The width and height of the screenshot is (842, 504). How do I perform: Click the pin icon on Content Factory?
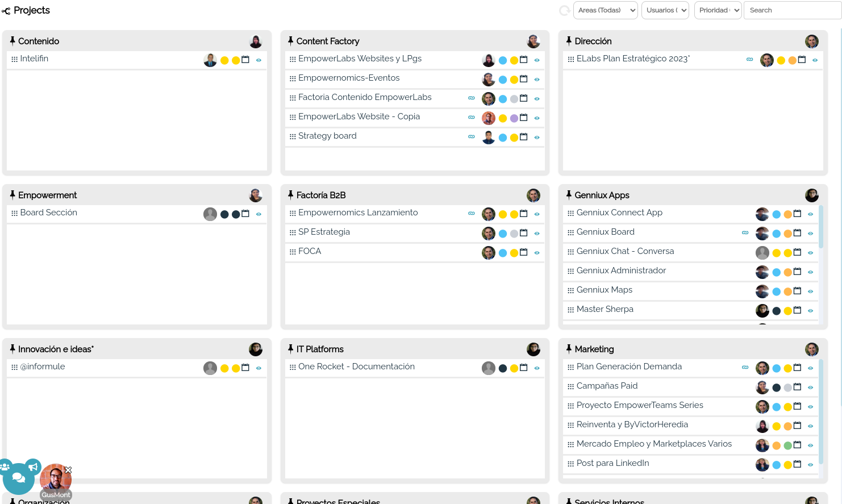coord(291,41)
